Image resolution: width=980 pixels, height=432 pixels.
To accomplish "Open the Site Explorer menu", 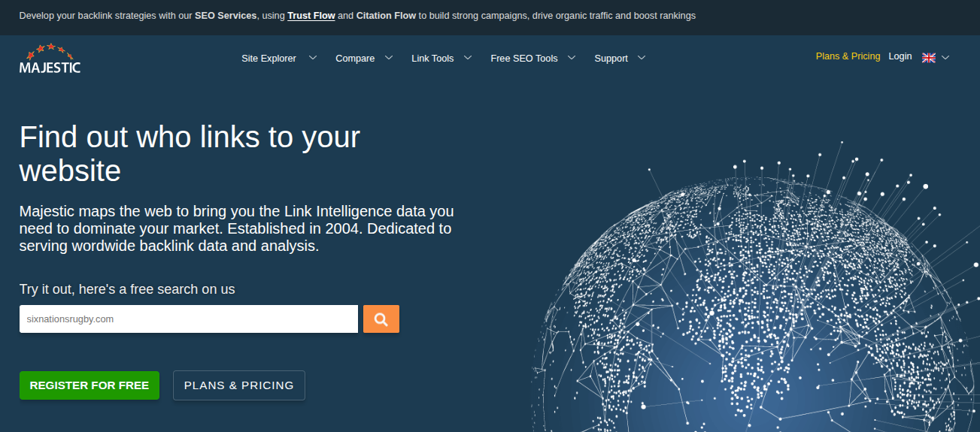I will (269, 58).
